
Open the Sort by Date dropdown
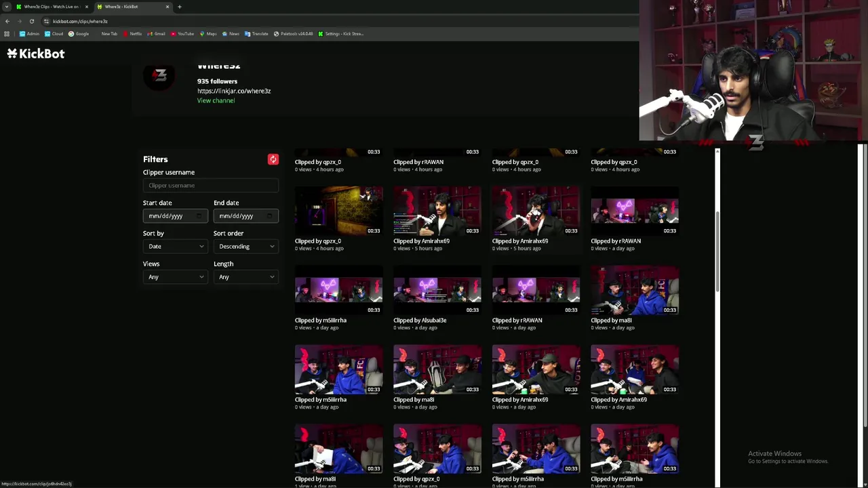(175, 246)
